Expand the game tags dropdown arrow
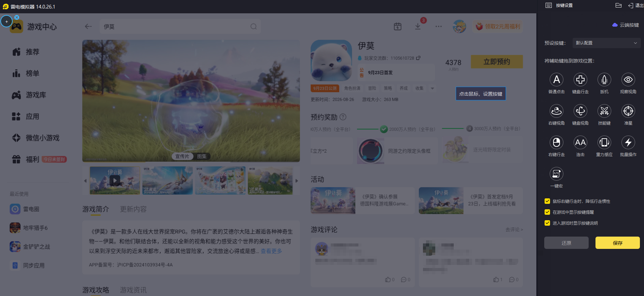The width and height of the screenshot is (644, 296). point(432,88)
